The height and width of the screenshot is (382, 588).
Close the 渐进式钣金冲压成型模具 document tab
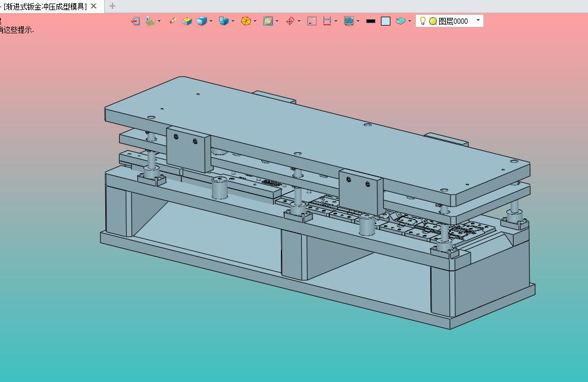tap(94, 6)
